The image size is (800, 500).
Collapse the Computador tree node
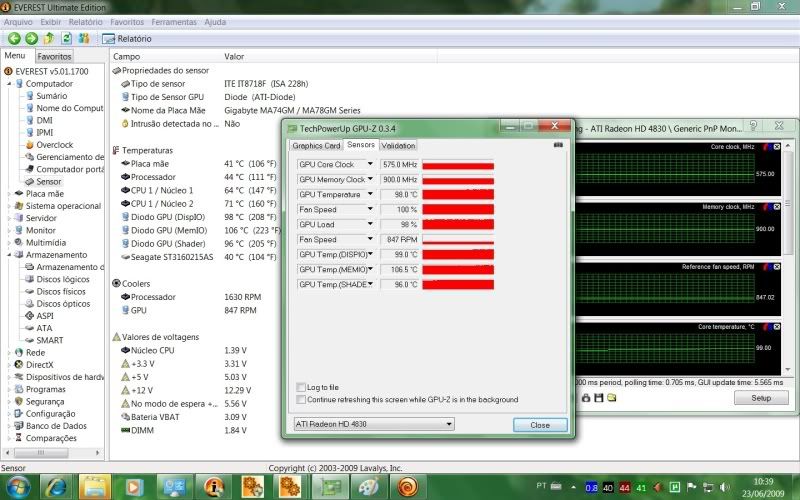pyautogui.click(x=9, y=84)
